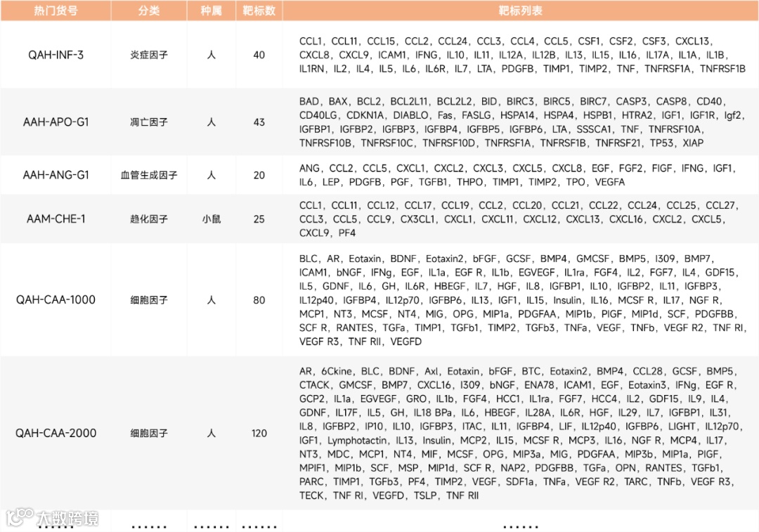Viewport: 759px width, 532px height.
Task: Click TSLP in the QAH-CAA-2000 target list
Action: point(425,495)
